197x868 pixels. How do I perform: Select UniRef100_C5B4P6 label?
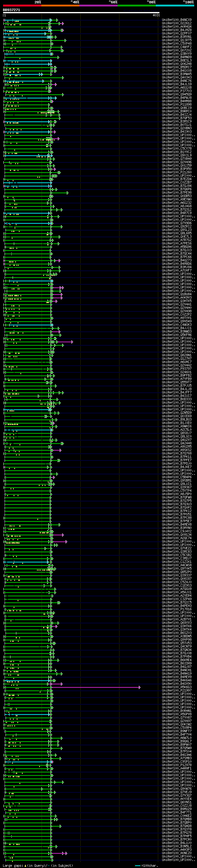(177, 477)
